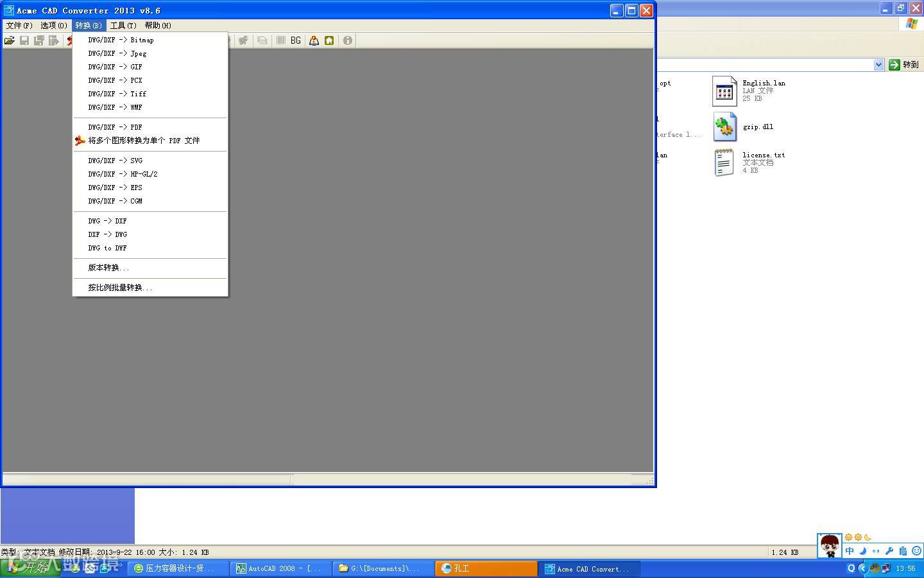
Task: Click the register user toolbar icon
Action: [x=314, y=40]
